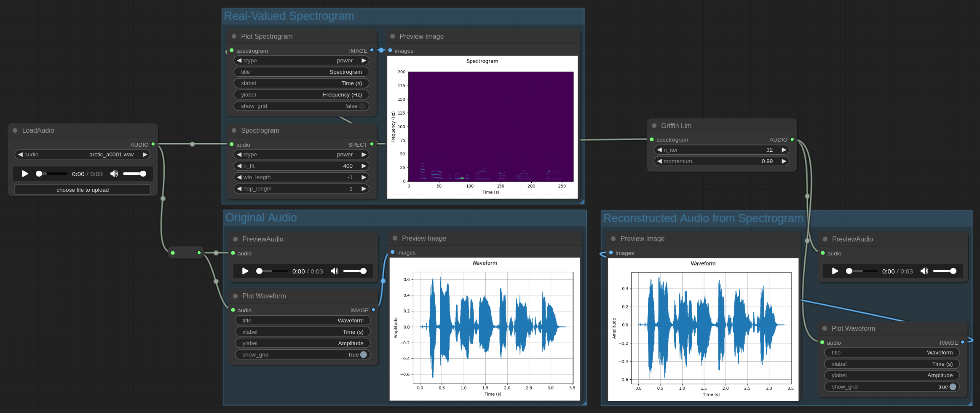Increase n_fft value with right arrow
The width and height of the screenshot is (980, 413).
pyautogui.click(x=364, y=166)
